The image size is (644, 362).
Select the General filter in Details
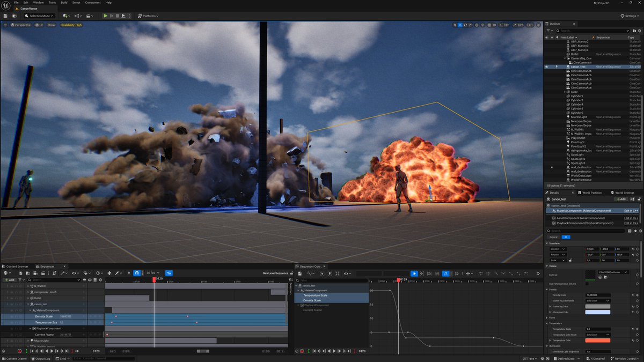[x=553, y=237]
